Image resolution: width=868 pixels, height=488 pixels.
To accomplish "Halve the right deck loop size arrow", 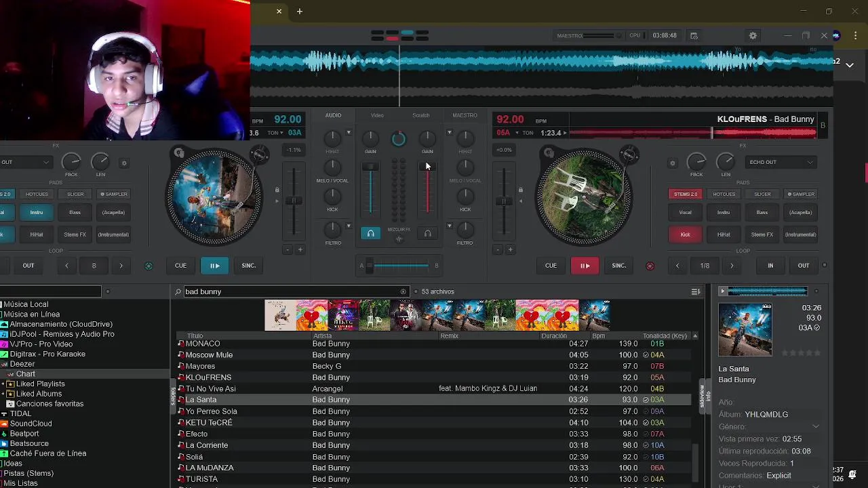I will pos(677,266).
